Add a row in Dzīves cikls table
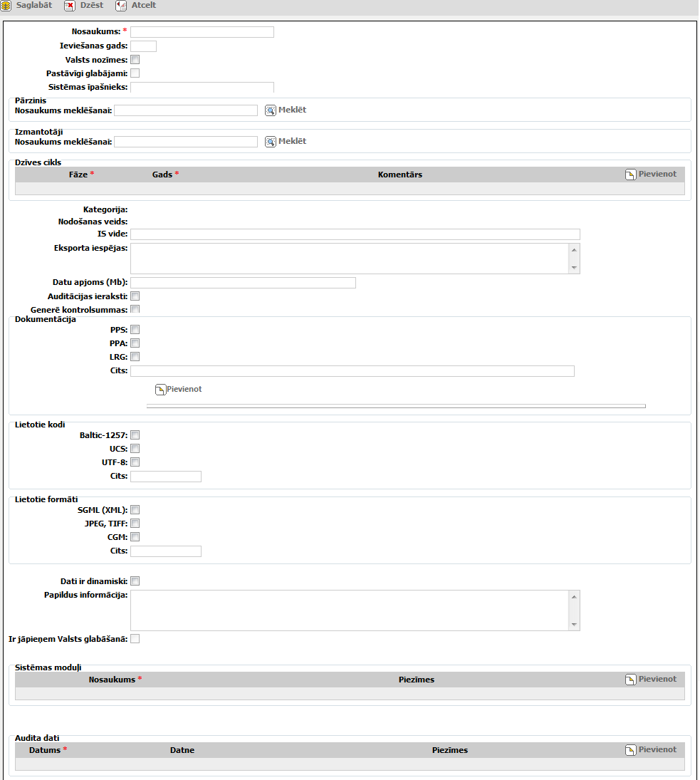 click(x=630, y=175)
